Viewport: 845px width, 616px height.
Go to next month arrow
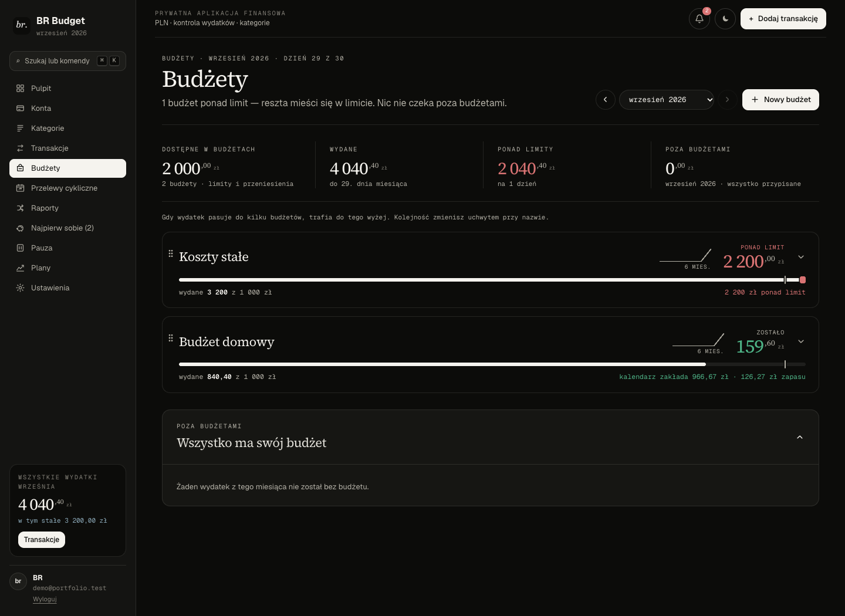728,100
